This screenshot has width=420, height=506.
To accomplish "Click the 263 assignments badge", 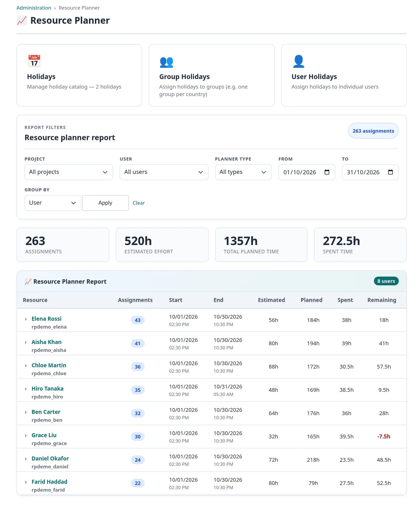I will click(373, 131).
